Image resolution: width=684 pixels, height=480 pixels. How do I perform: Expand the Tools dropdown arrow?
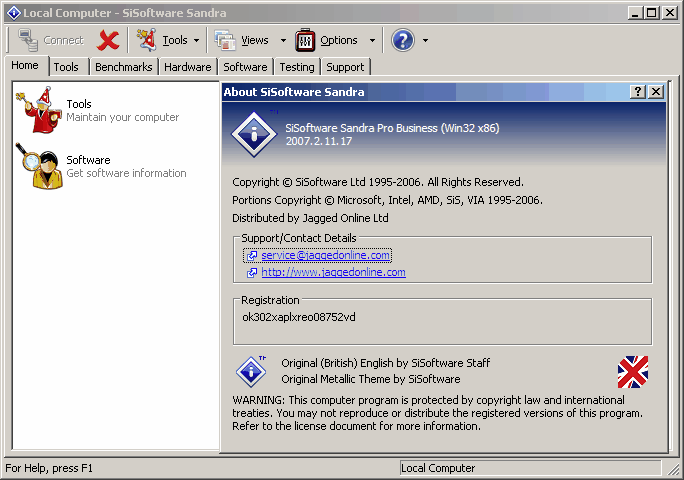pyautogui.click(x=196, y=41)
